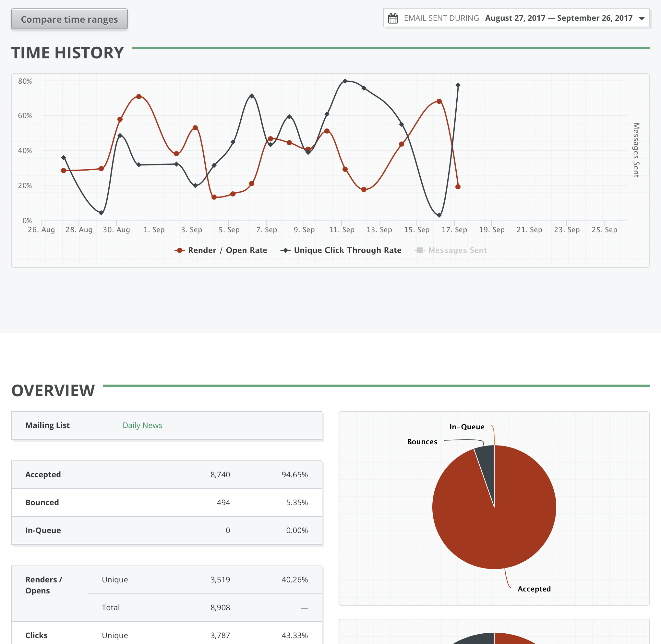
Task: Click the gray square Messages Sent marker
Action: [x=419, y=250]
